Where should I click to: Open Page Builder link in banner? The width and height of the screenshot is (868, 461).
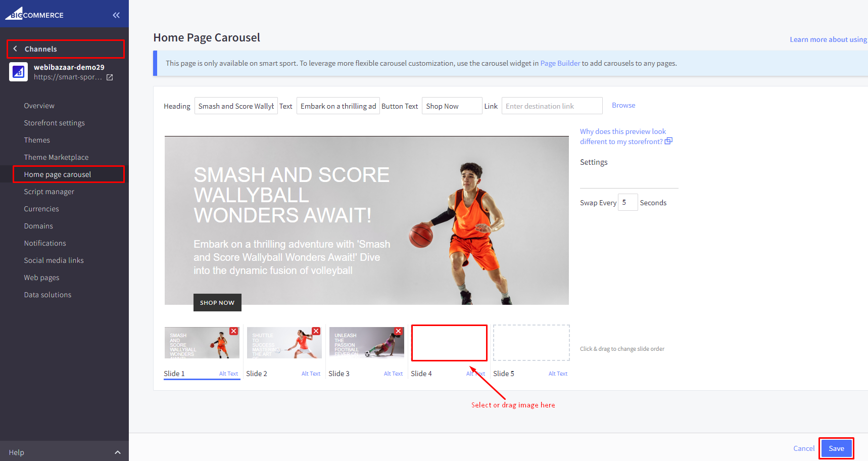point(560,63)
